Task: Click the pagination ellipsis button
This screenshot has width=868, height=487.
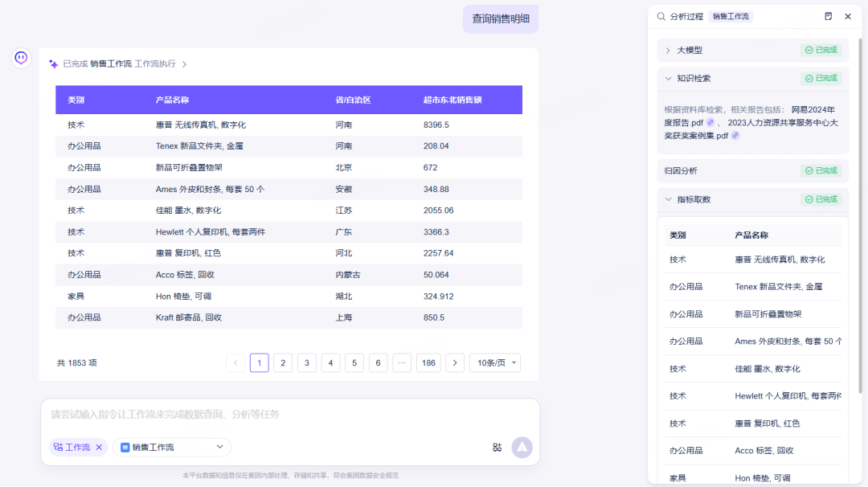Action: tap(402, 363)
